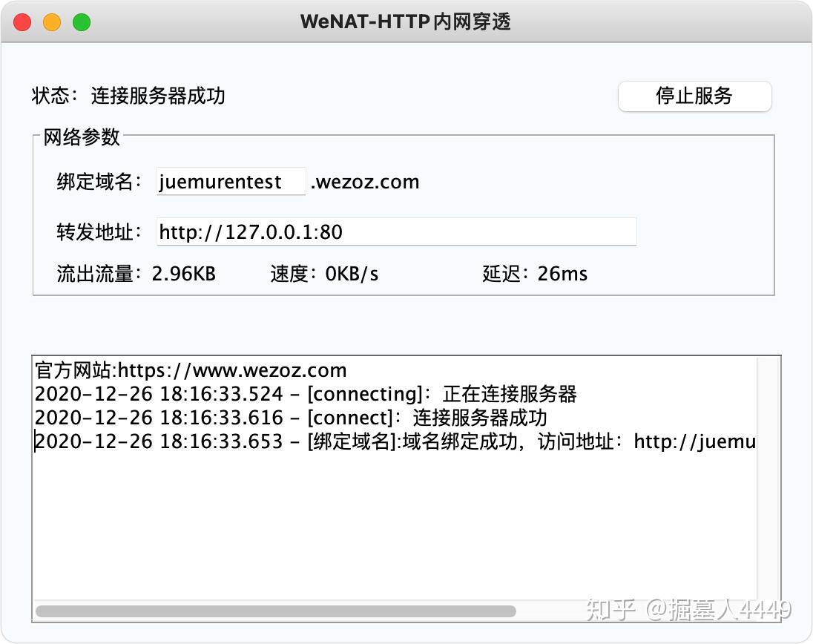This screenshot has height=644, width=813.
Task: Select the [绑定域名] 域名绑定成功 log line
Action: pyautogui.click(x=395, y=441)
